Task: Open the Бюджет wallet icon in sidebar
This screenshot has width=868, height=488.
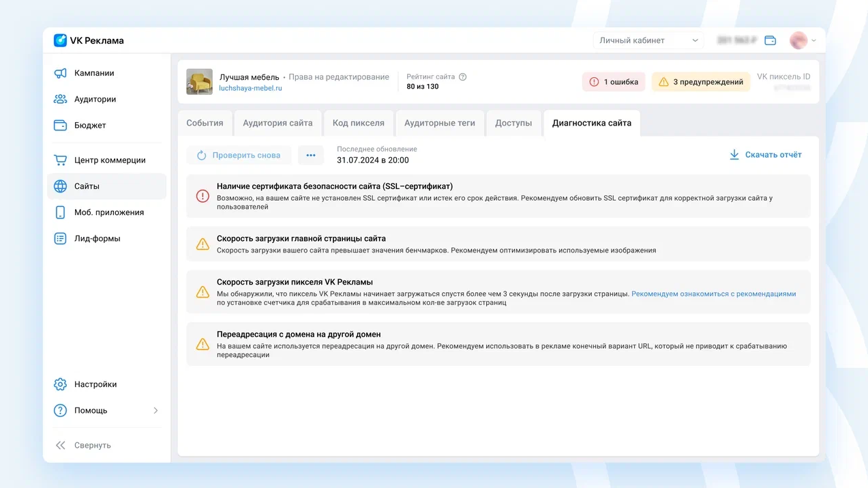Action: (x=60, y=126)
